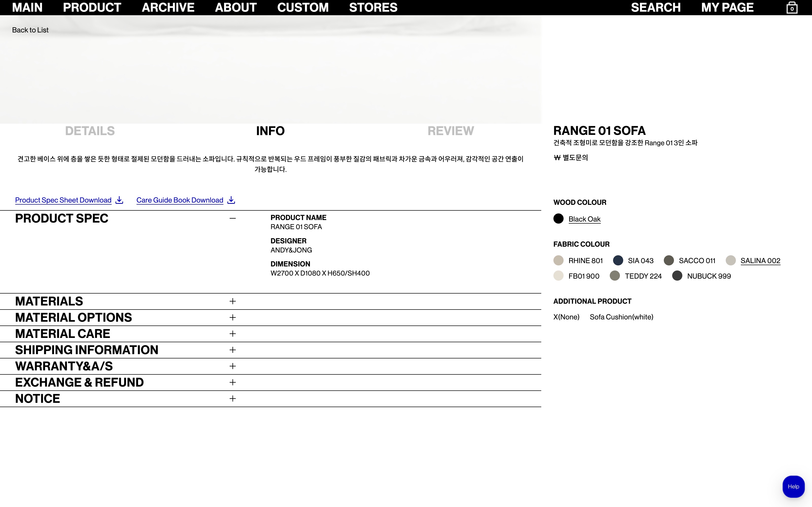Open the Product Spec Sheet Download link
This screenshot has width=812, height=507.
pyautogui.click(x=63, y=200)
